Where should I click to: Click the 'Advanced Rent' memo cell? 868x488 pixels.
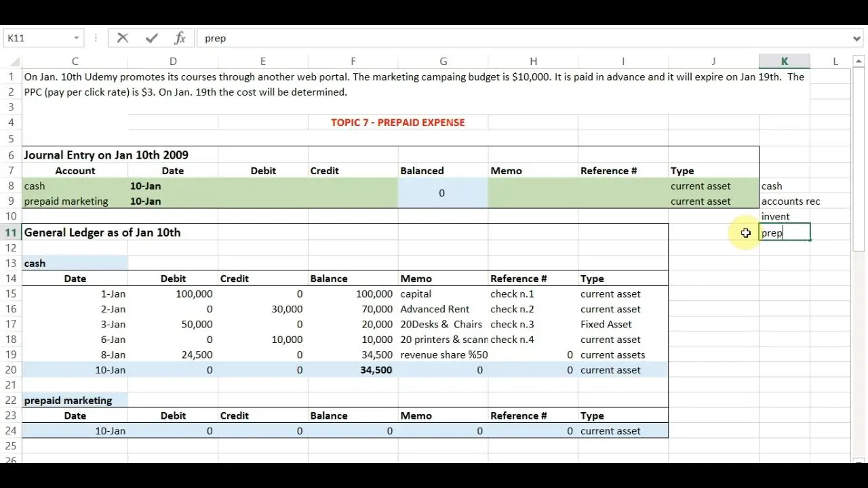(x=443, y=309)
